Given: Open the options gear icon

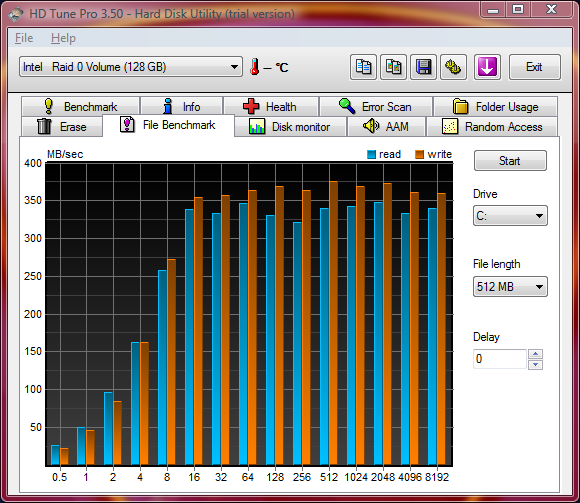Looking at the screenshot, I should click(453, 67).
